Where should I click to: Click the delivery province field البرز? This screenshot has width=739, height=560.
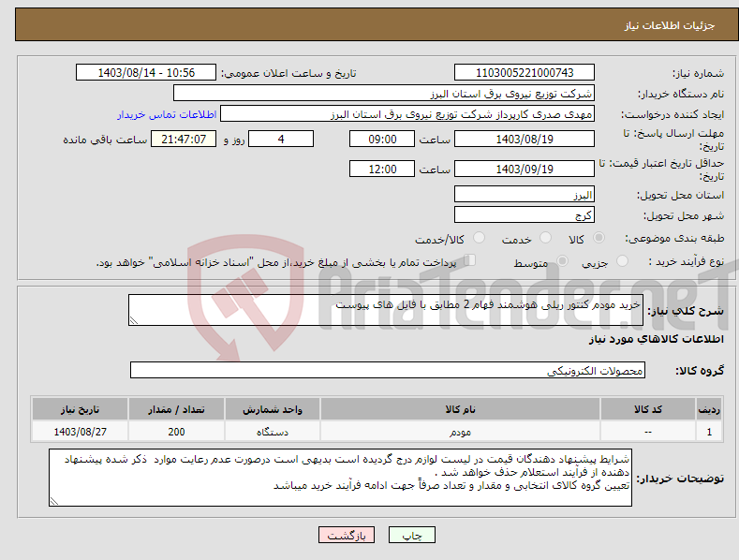pyautogui.click(x=525, y=194)
